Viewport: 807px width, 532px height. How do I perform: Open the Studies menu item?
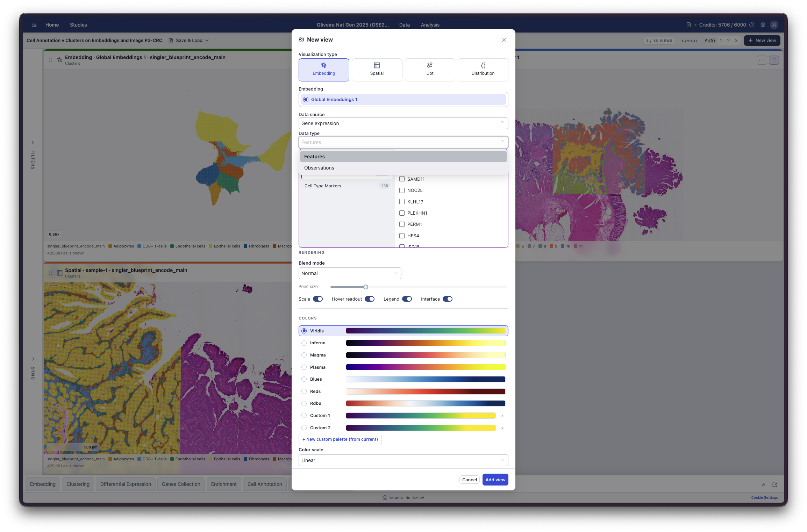coord(78,25)
